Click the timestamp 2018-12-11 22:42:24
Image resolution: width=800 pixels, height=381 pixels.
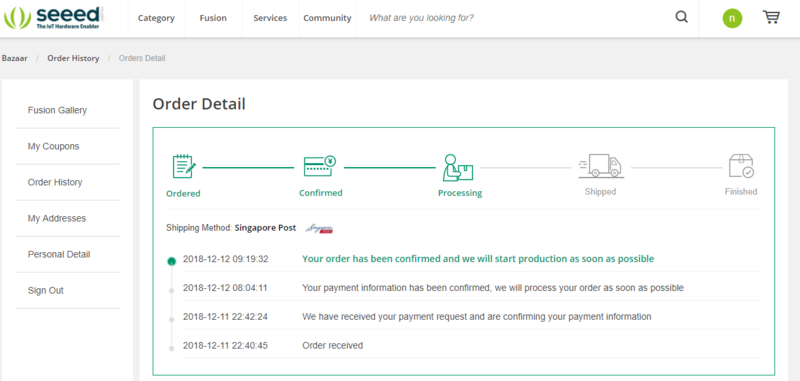225,317
